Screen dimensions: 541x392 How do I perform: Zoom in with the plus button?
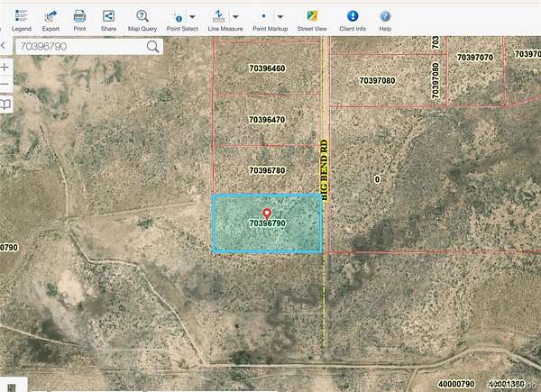(x=5, y=68)
